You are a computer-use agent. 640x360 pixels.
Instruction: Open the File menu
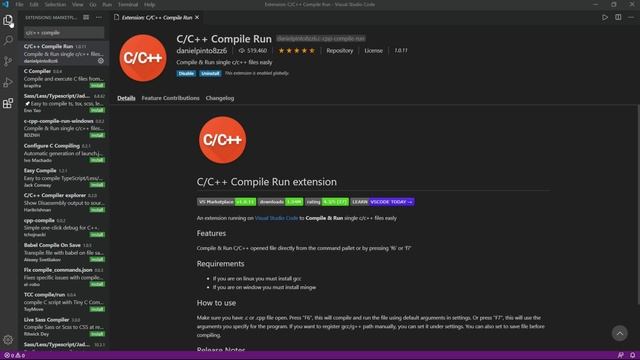(19, 4)
